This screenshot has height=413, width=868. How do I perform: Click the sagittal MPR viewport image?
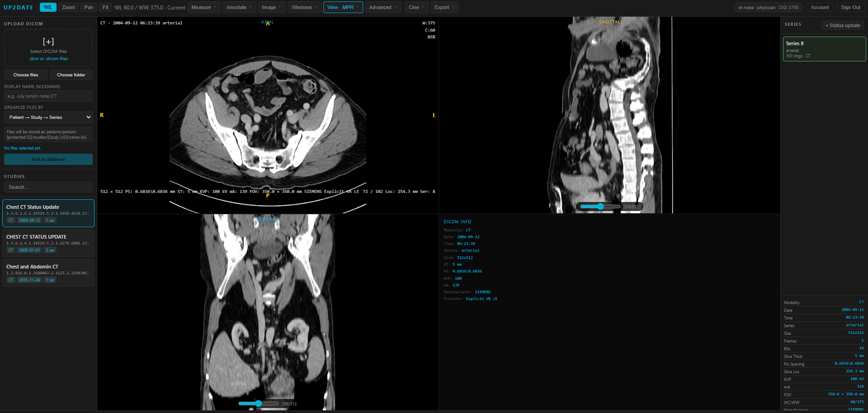609,115
